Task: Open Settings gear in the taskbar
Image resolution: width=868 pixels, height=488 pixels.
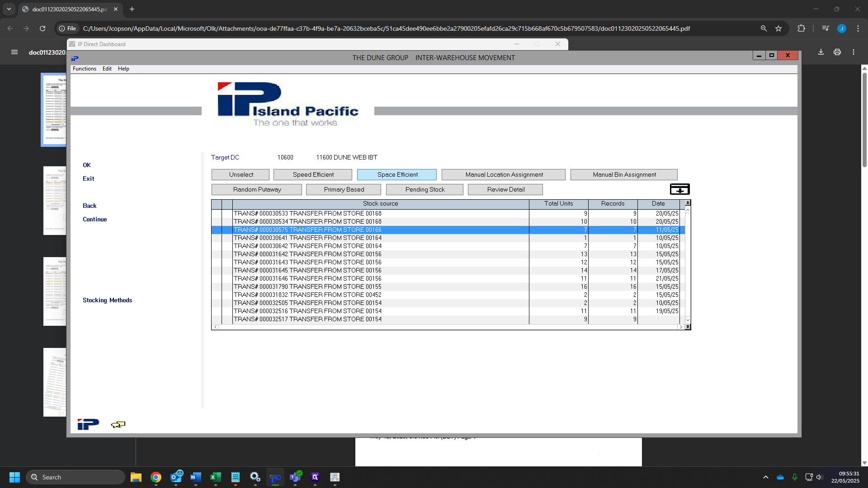Action: point(255,477)
